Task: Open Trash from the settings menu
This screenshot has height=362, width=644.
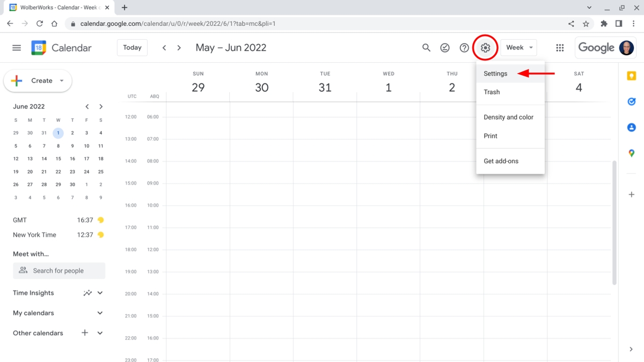Action: (x=492, y=92)
